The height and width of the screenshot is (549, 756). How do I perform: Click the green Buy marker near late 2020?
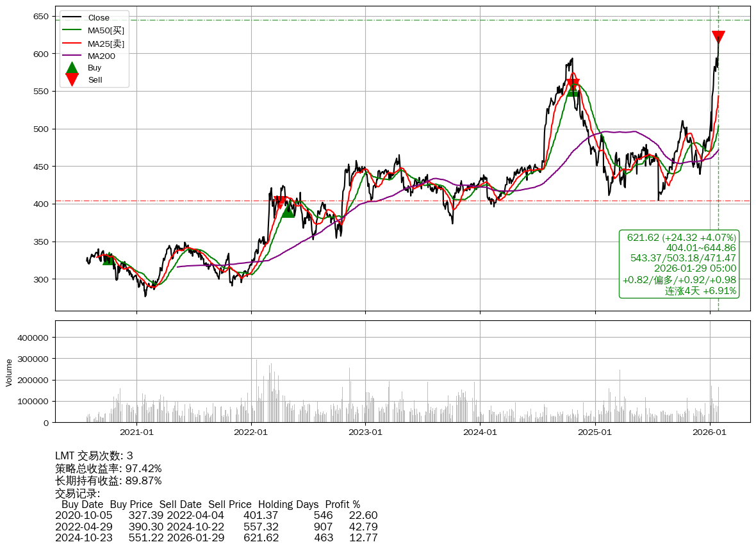(108, 259)
